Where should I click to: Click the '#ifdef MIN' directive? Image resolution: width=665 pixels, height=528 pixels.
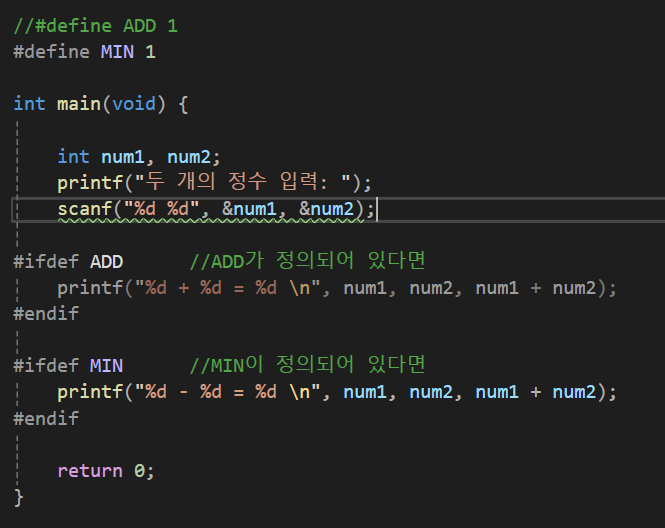click(x=68, y=366)
